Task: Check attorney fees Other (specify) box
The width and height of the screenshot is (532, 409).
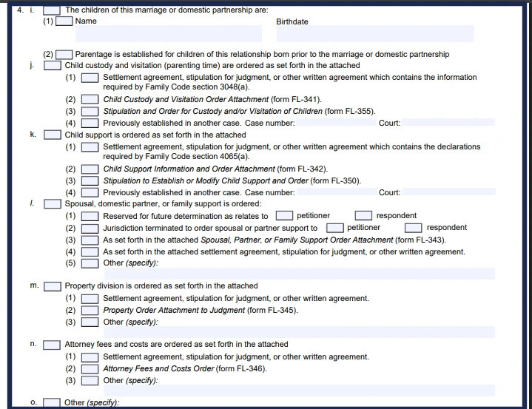Action: click(90, 380)
